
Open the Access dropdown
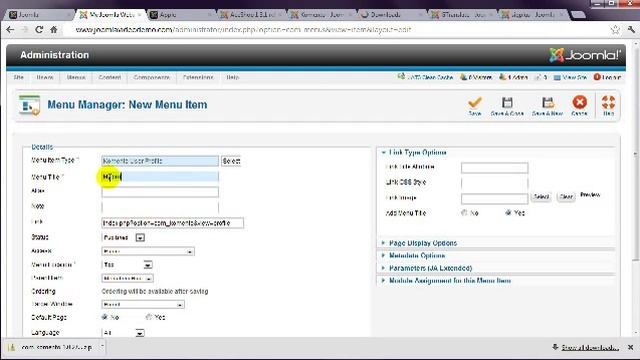tap(148, 251)
